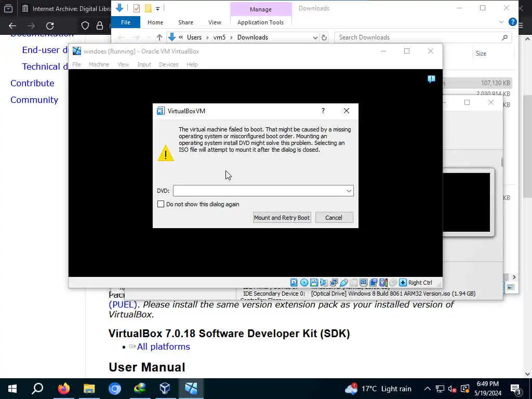The width and height of the screenshot is (532, 399).
Task: Click the hard disk activity status icon
Action: click(x=294, y=283)
